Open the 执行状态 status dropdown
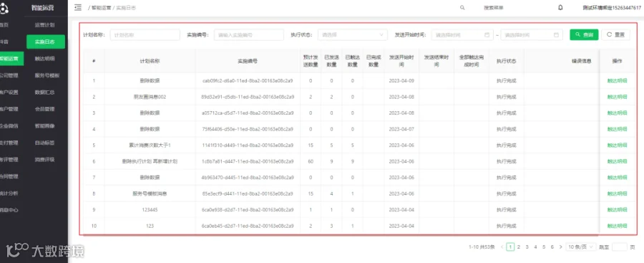The width and height of the screenshot is (644, 263). click(352, 35)
